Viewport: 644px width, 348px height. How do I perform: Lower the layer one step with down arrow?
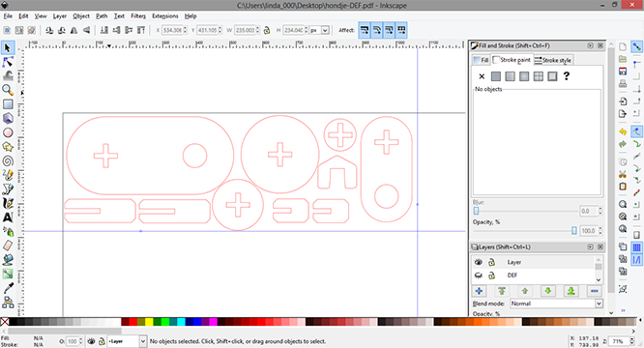point(548,291)
